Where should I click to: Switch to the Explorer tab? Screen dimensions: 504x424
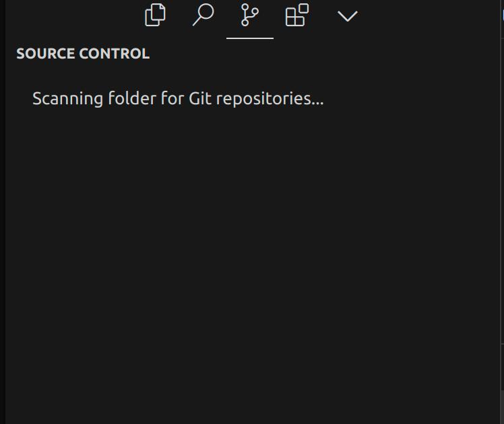(156, 15)
